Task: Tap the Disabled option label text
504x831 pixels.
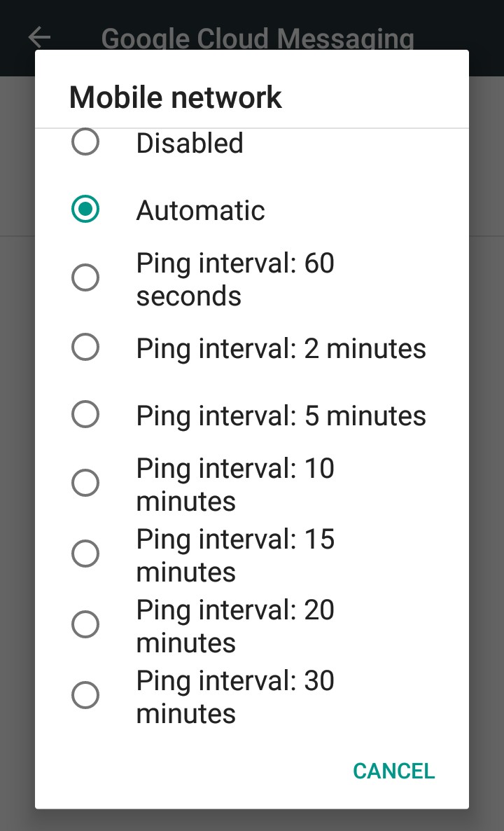Action: pos(190,142)
